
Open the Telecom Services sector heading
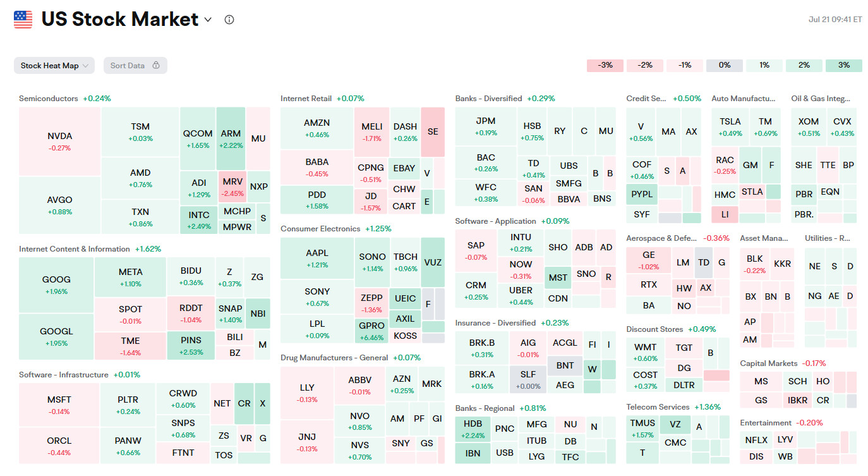(x=658, y=407)
